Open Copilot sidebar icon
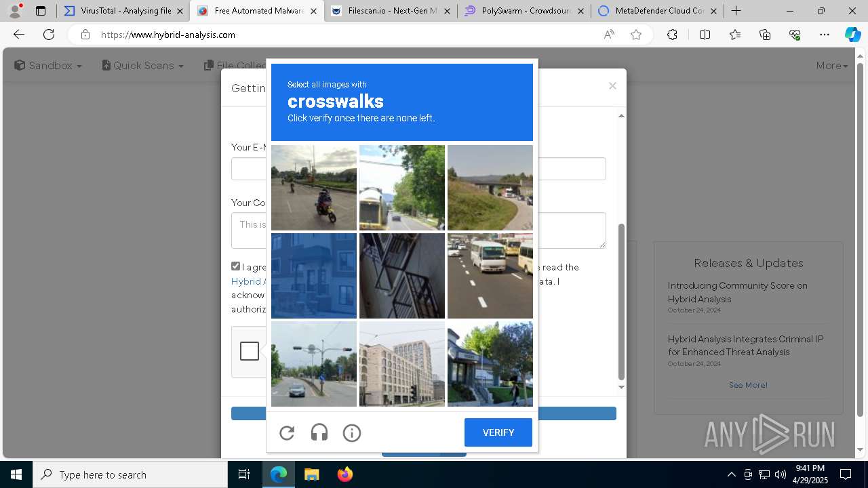The height and width of the screenshot is (488, 868). [x=852, y=35]
